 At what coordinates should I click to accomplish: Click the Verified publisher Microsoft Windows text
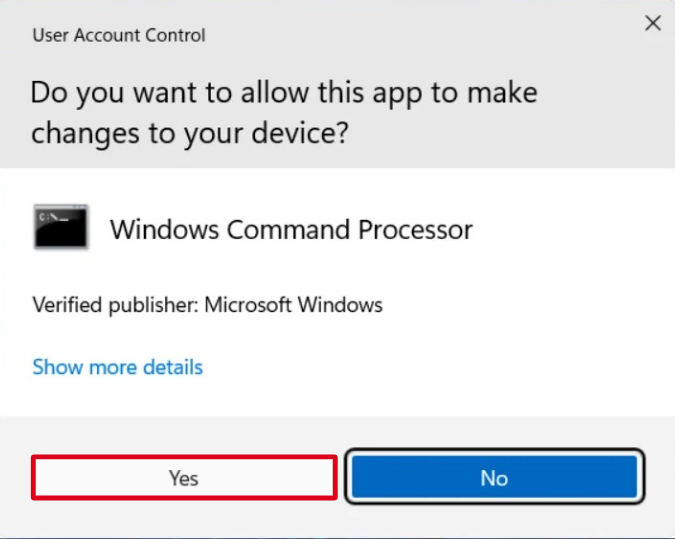(x=207, y=305)
